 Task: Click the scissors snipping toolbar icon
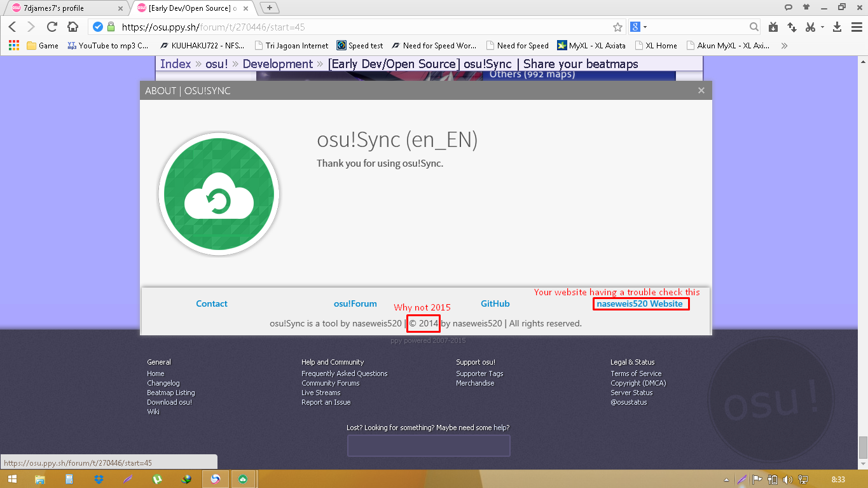click(x=810, y=27)
